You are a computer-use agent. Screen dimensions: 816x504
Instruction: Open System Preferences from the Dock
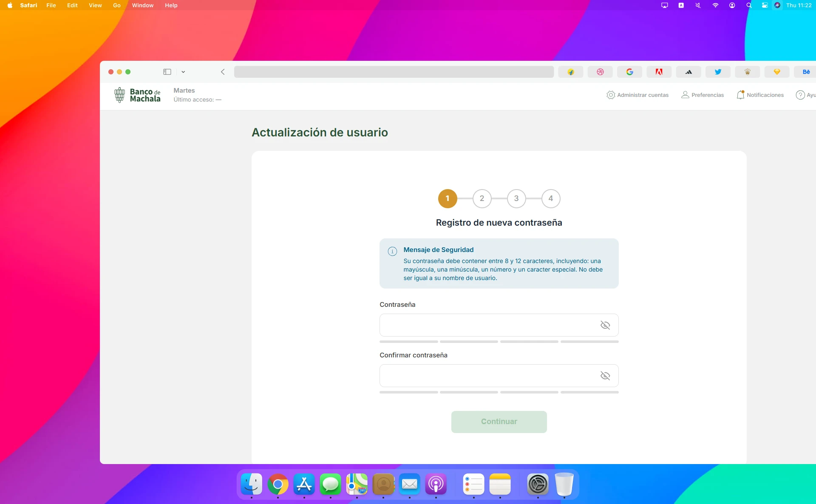[538, 484]
